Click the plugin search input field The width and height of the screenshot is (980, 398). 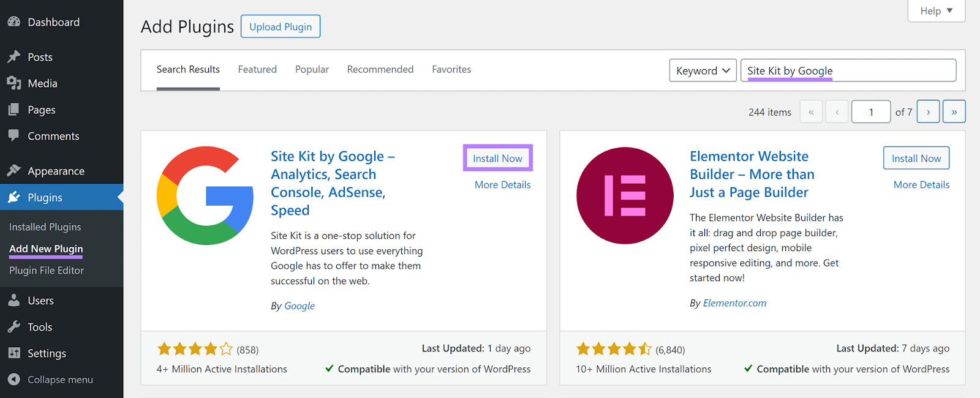pyautogui.click(x=848, y=70)
